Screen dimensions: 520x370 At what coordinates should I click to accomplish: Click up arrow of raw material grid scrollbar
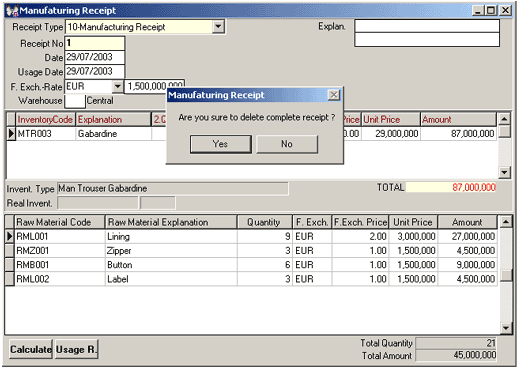[x=506, y=222]
